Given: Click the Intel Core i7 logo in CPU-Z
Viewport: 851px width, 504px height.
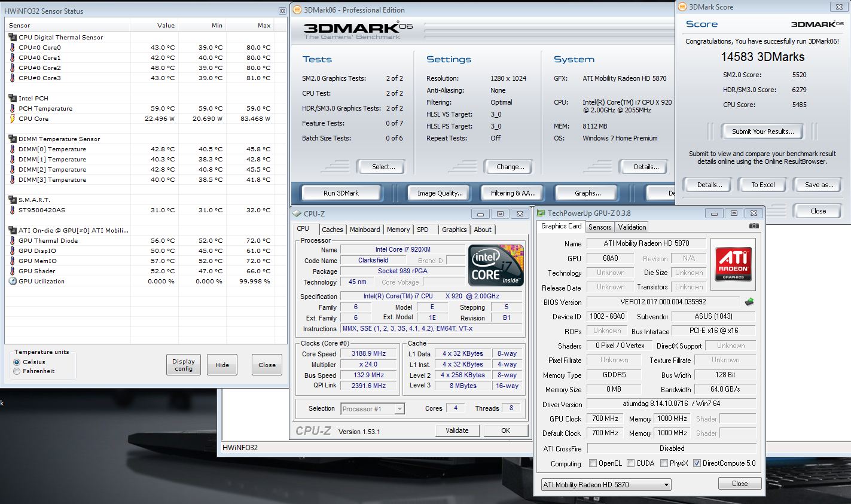Looking at the screenshot, I should 496,265.
